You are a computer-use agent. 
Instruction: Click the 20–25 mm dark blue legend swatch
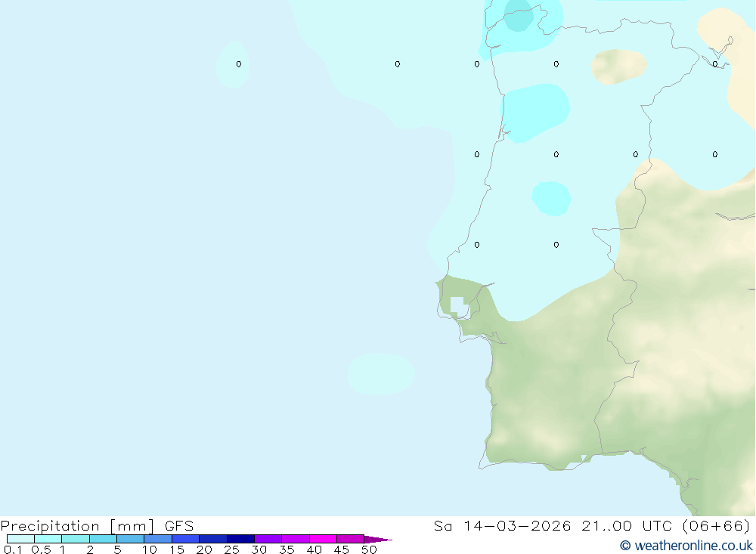pos(213,539)
